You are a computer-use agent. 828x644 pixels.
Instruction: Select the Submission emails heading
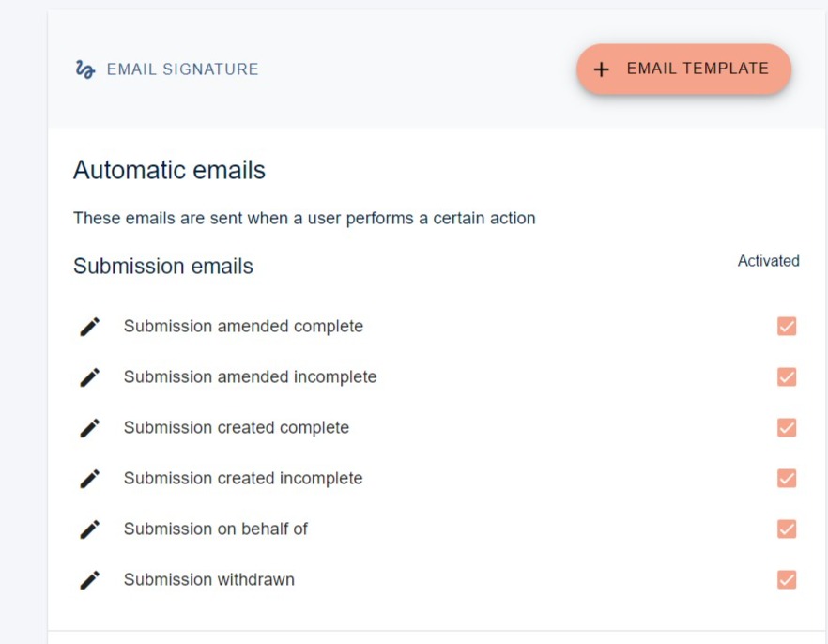point(162,266)
